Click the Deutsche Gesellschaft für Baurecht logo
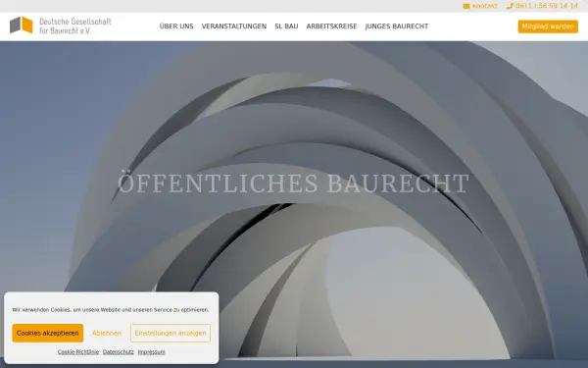The width and height of the screenshot is (588, 368). click(61, 26)
